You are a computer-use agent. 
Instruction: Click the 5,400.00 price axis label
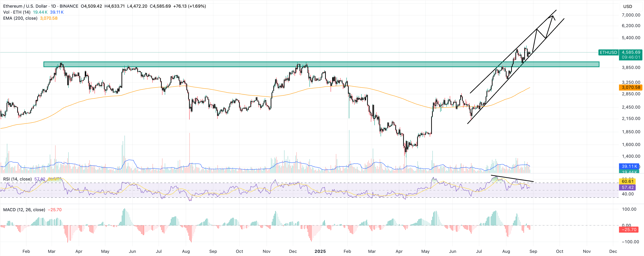pos(631,38)
